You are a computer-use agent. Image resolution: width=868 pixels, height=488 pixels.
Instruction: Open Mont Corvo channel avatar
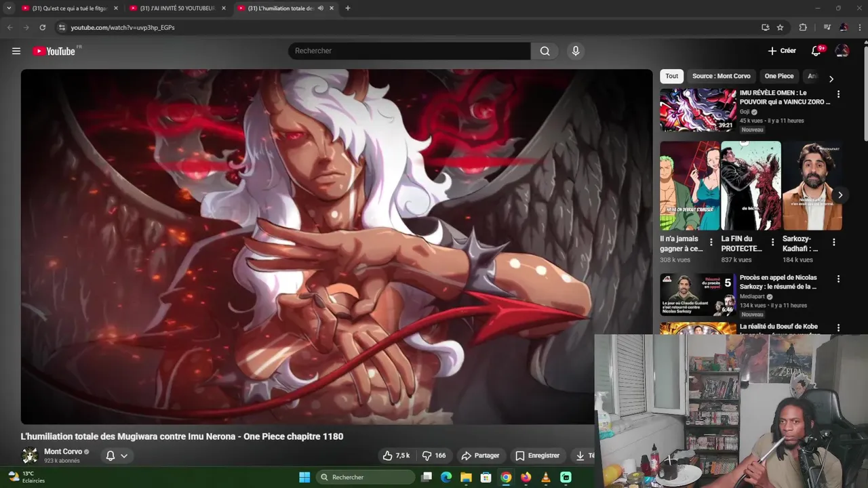pyautogui.click(x=30, y=455)
